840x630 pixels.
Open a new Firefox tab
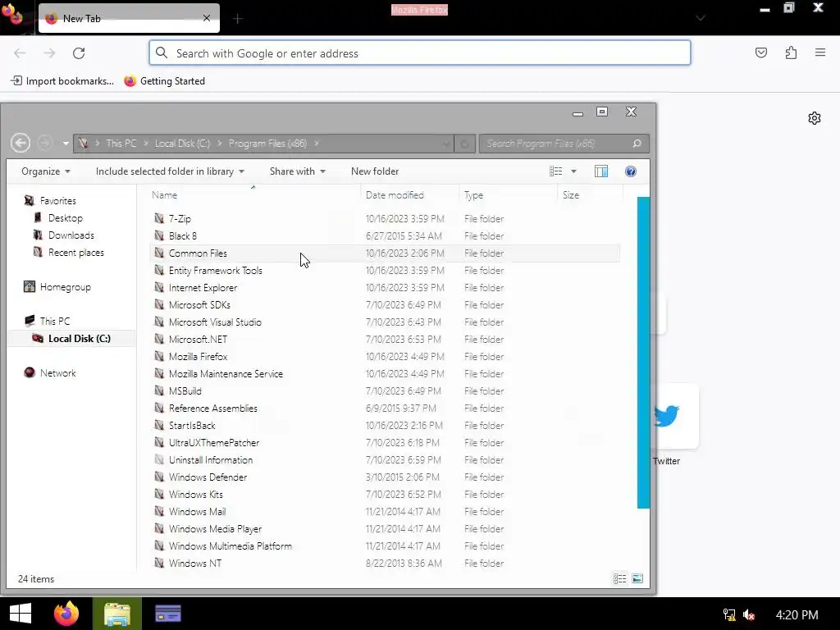coord(238,19)
